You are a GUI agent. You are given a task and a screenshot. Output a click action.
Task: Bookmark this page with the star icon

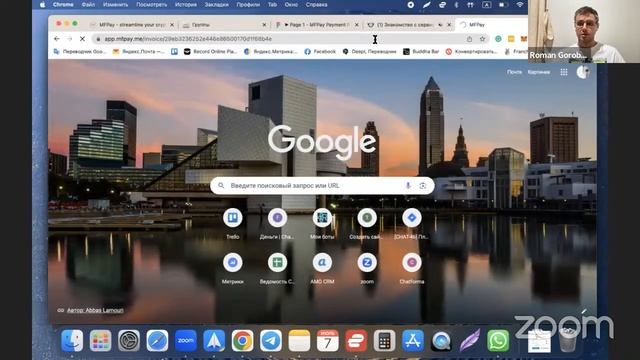(x=482, y=39)
